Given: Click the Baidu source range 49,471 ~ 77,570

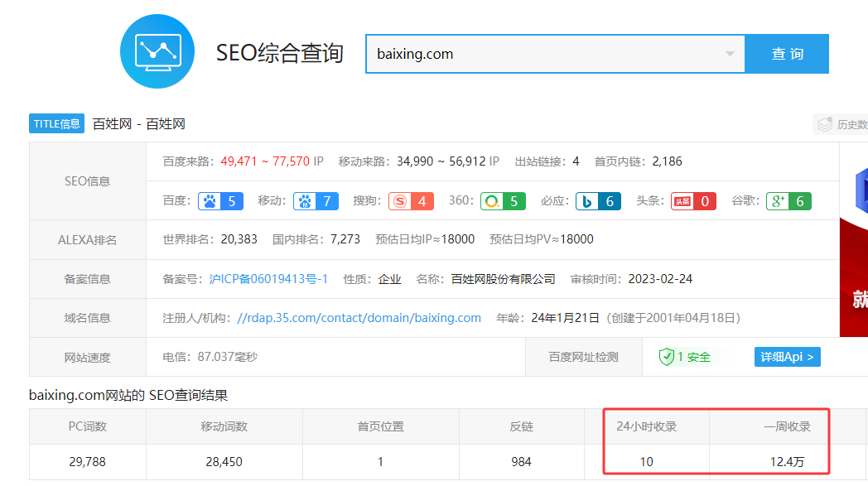Looking at the screenshot, I should [x=264, y=161].
